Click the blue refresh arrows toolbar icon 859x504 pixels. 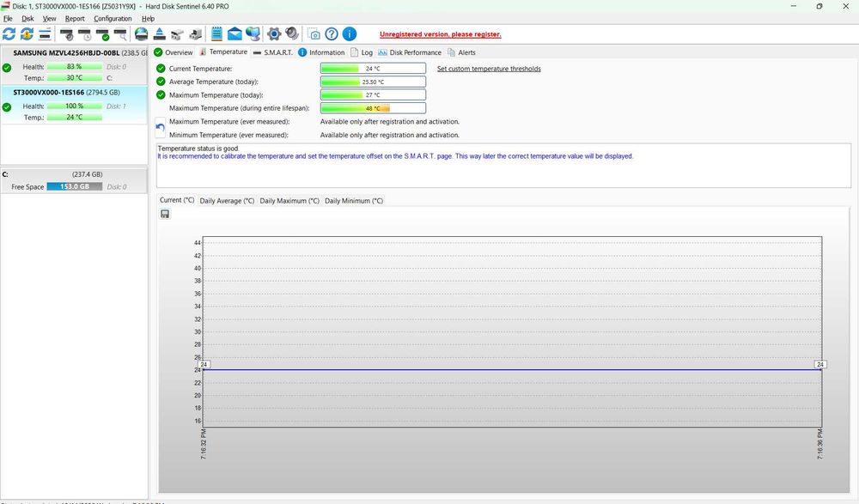point(9,34)
